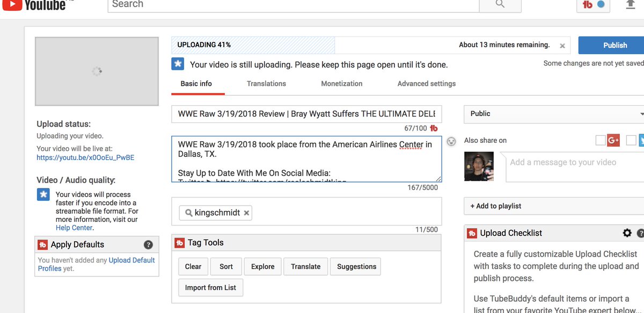Open the Advanced settings tab
Viewport: 644px width, 313px height.
[x=427, y=84]
